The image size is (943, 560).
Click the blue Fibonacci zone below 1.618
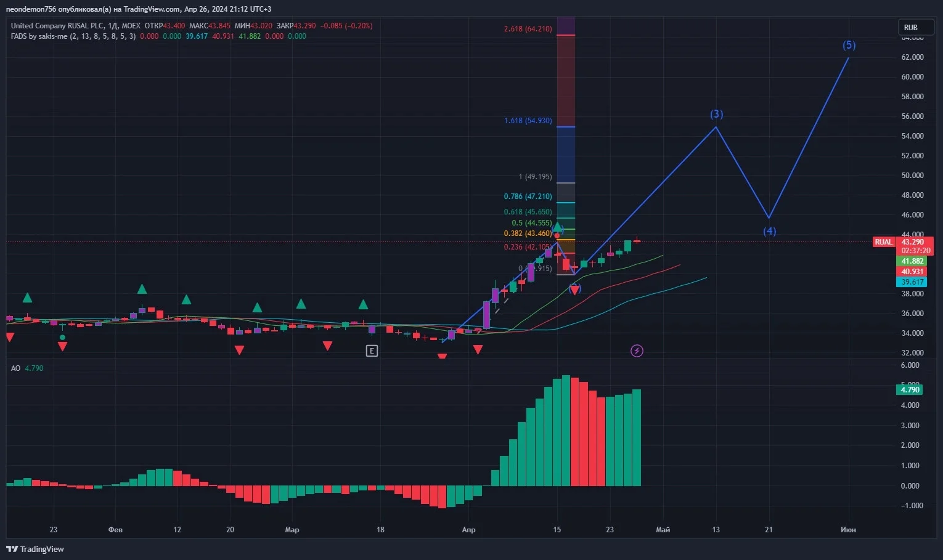coord(566,155)
